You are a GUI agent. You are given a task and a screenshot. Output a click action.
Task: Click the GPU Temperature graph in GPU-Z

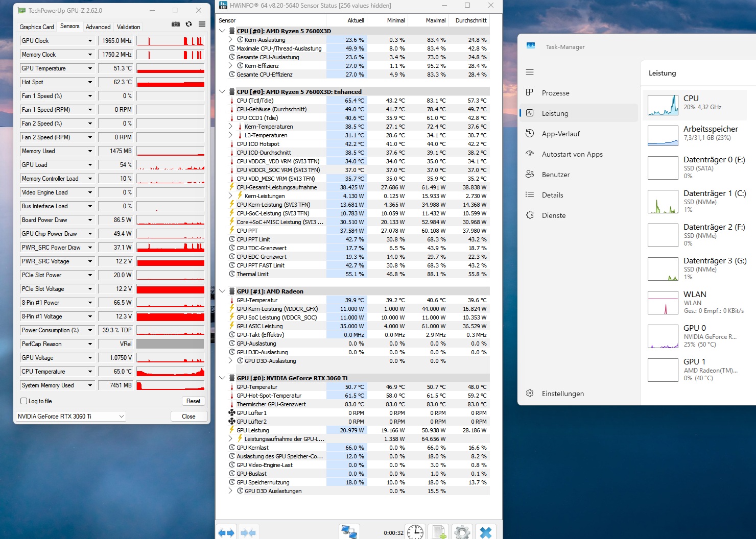tap(171, 68)
